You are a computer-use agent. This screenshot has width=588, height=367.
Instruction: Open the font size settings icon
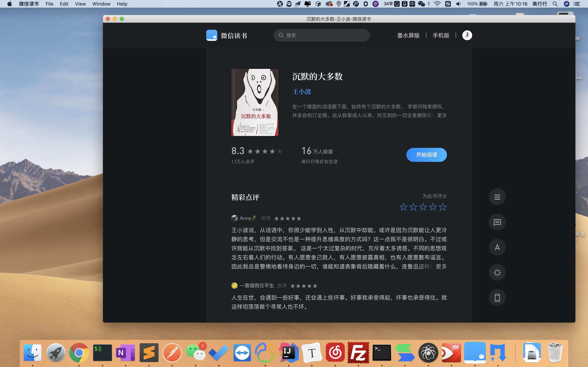(x=497, y=247)
